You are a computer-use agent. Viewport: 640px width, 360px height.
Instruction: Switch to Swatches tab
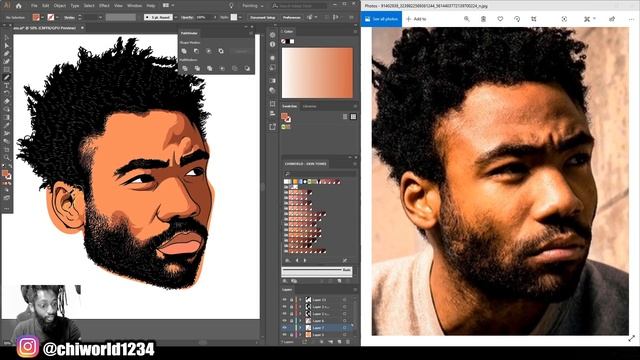290,106
